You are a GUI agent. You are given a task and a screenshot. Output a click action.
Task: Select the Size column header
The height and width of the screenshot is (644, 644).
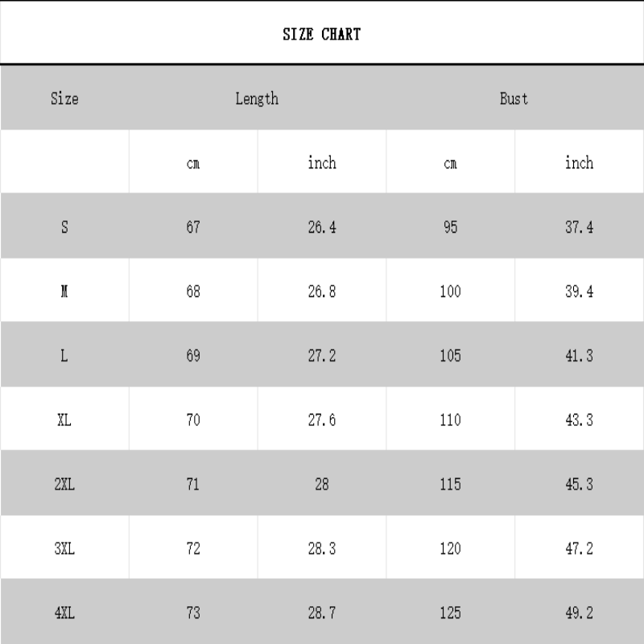click(x=64, y=99)
